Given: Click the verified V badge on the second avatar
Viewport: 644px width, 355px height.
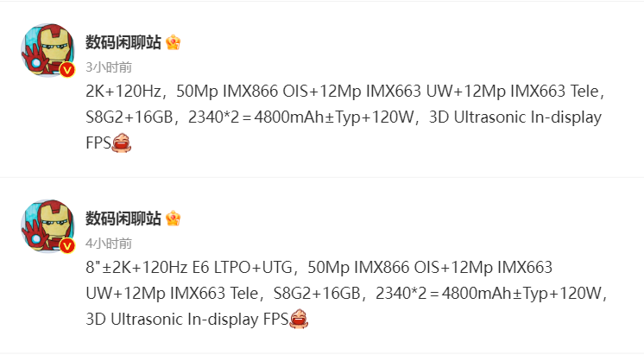Looking at the screenshot, I should (x=67, y=246).
